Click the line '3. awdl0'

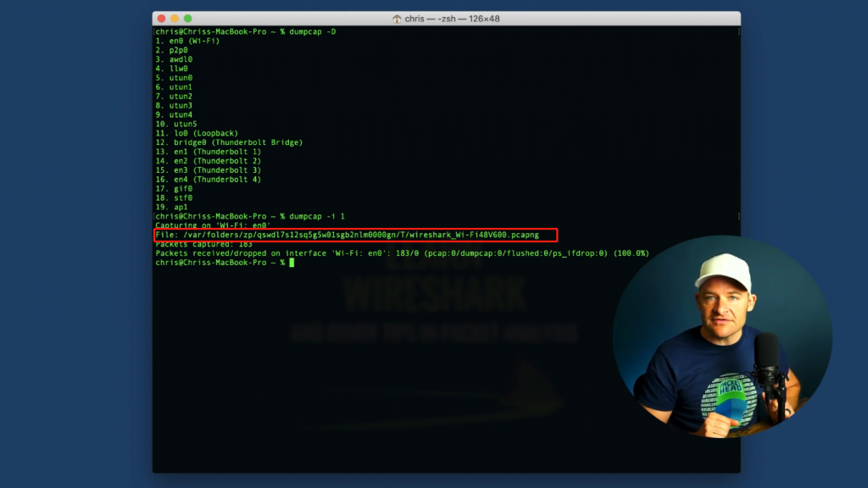tap(174, 59)
